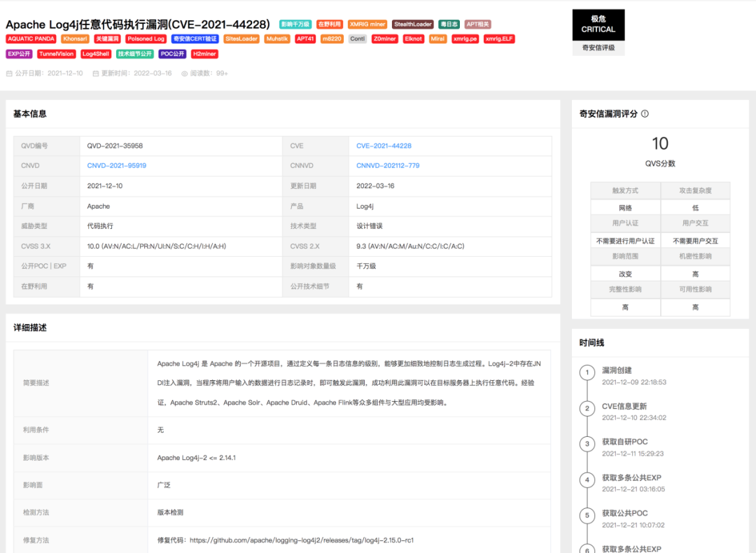Select the Log4Shell tag
The image size is (756, 553).
[96, 54]
